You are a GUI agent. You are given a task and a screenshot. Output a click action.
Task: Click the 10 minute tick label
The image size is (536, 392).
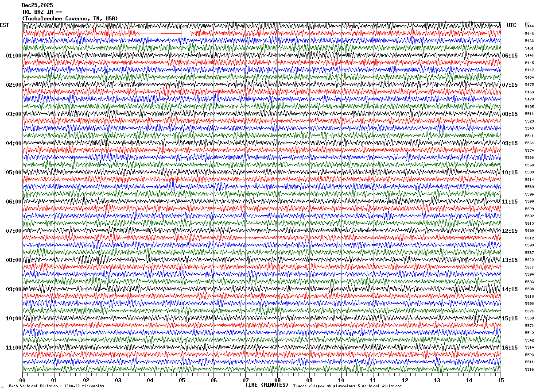pyautogui.click(x=341, y=380)
